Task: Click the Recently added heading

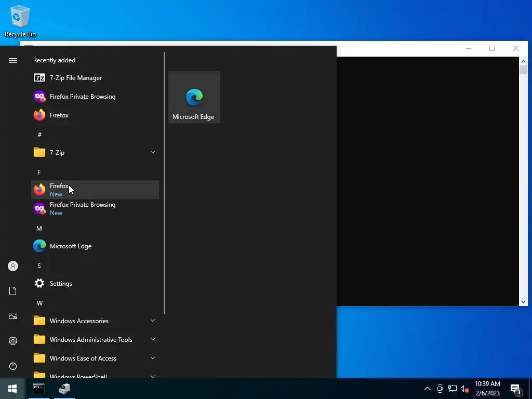Action: click(x=54, y=60)
